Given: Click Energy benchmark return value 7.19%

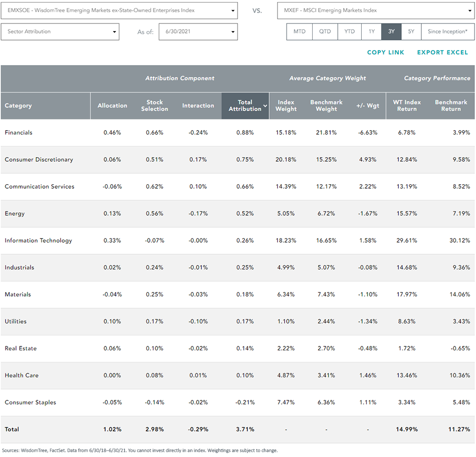Looking at the screenshot, I should [461, 214].
